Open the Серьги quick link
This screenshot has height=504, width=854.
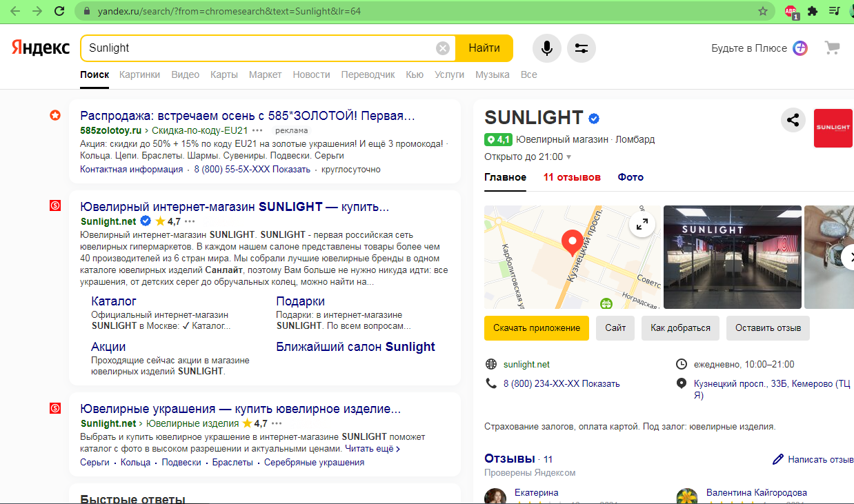95,463
